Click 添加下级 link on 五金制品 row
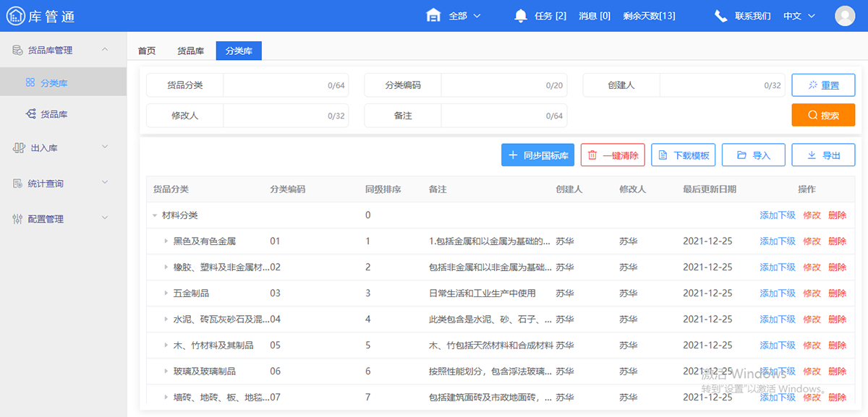The height and width of the screenshot is (417, 868). (777, 293)
